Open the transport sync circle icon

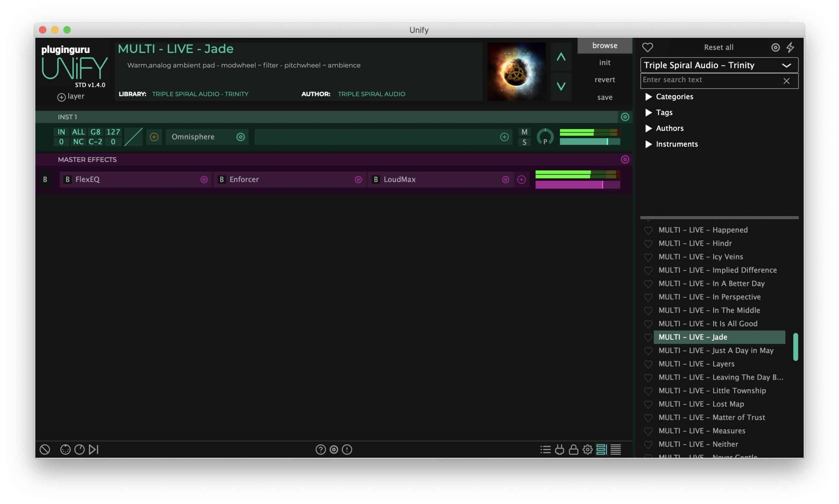(65, 449)
